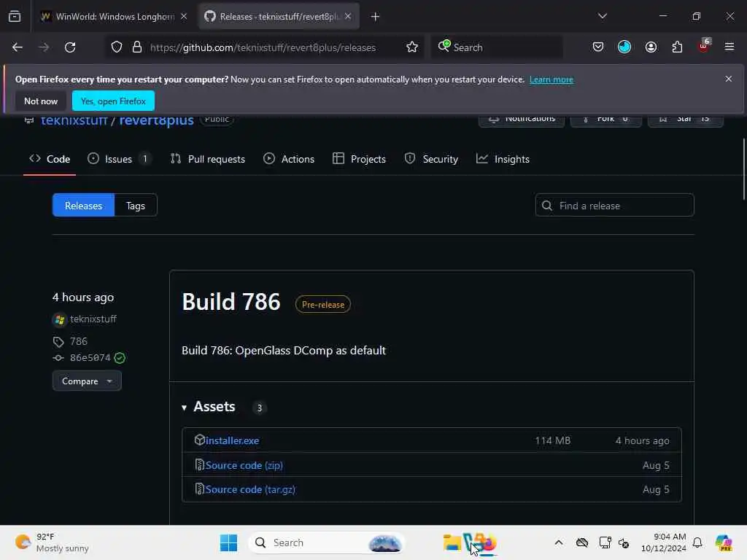Open the clock showing 9:04 AM
747x560 pixels.
coord(664,542)
